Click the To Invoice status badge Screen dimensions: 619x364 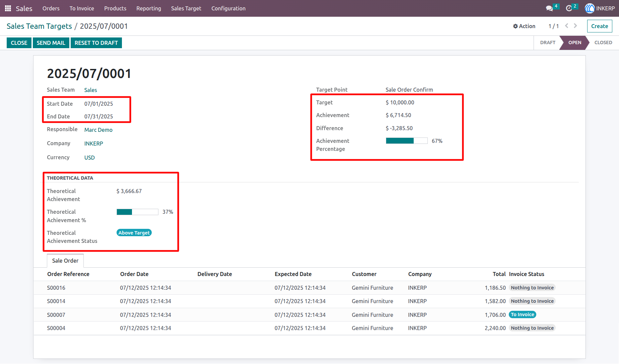pos(523,314)
